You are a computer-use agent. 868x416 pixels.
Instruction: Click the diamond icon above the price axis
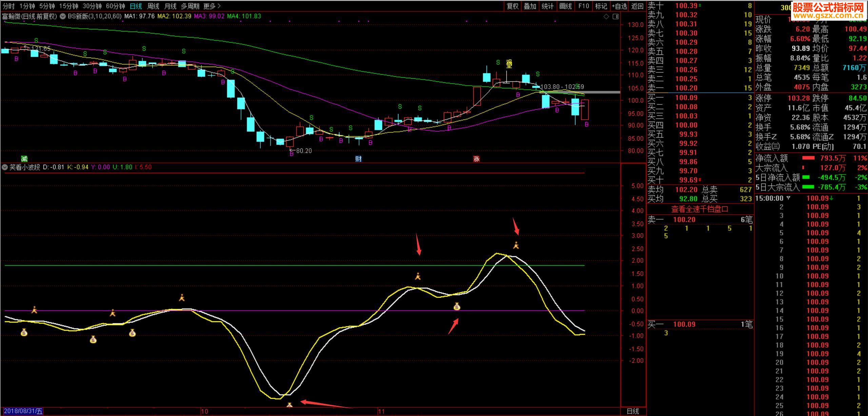click(606, 17)
